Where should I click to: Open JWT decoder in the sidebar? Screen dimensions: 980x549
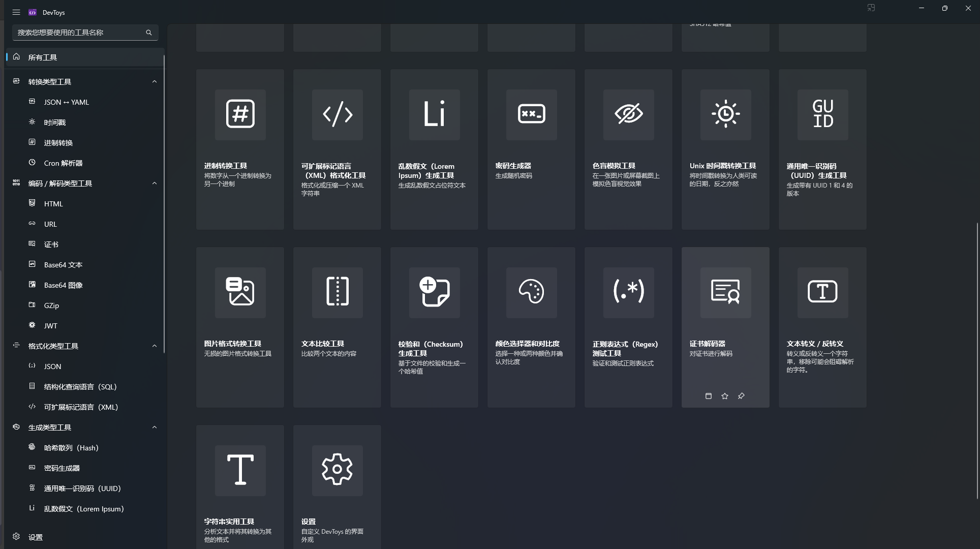point(85,326)
